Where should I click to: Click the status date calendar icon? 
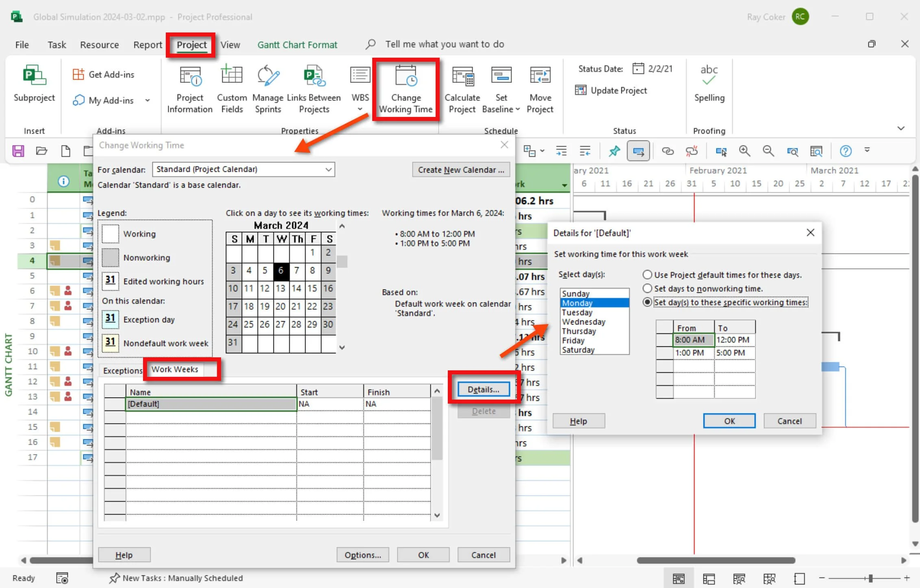point(638,69)
